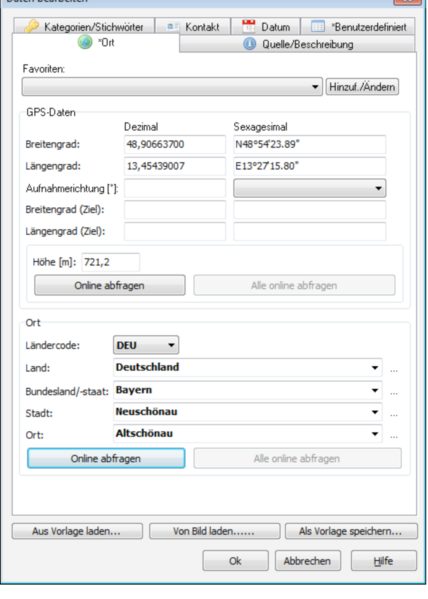This screenshot has height=599, width=428.
Task: Click the Breitengrad (Ziel) decimal field
Action: [x=175, y=210]
